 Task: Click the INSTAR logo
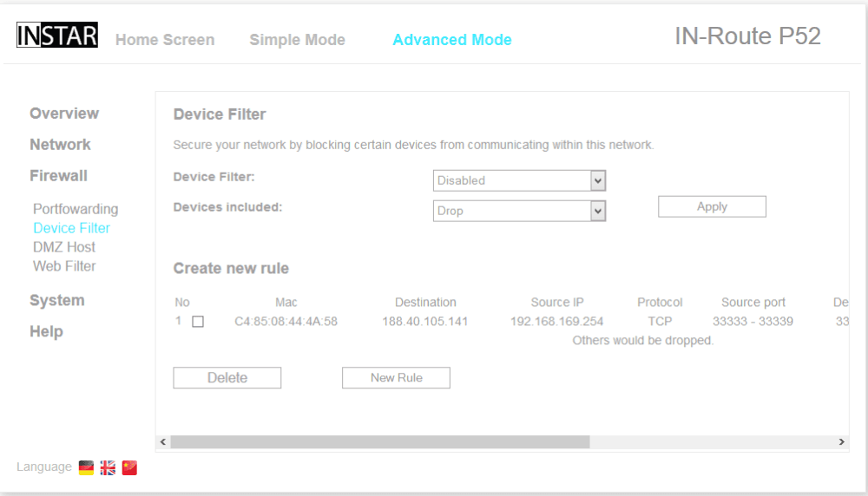(x=57, y=36)
